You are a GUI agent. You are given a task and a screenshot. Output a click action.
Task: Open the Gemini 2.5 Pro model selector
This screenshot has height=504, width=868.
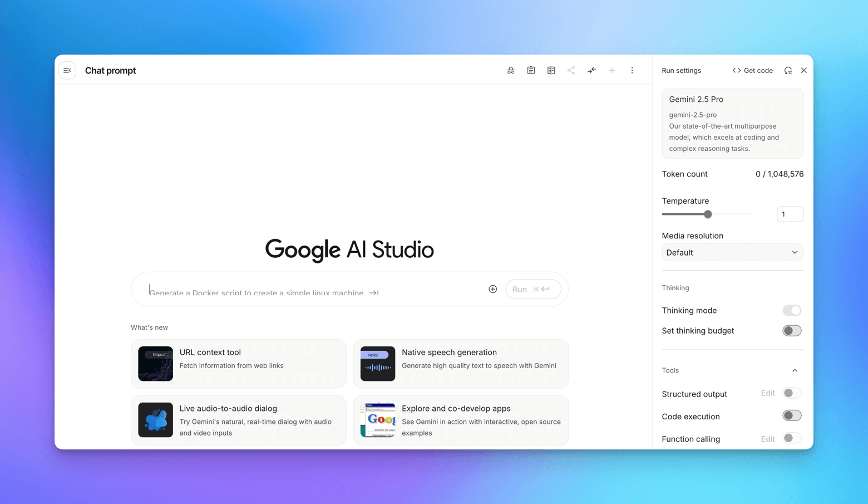[732, 124]
